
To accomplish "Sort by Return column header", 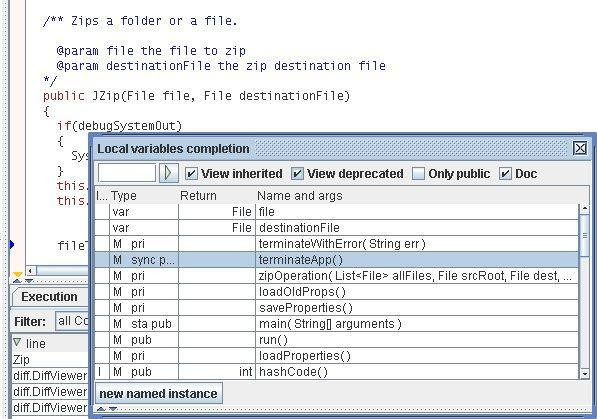I will click(217, 196).
